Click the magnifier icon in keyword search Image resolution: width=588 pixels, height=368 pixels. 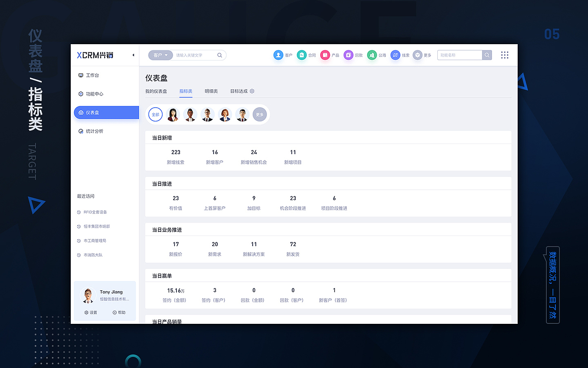pos(220,55)
